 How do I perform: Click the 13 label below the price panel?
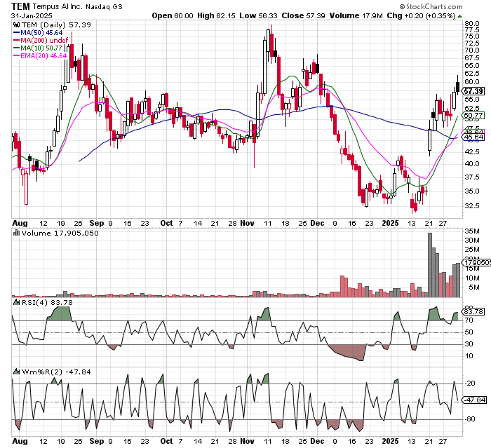pos(412,223)
